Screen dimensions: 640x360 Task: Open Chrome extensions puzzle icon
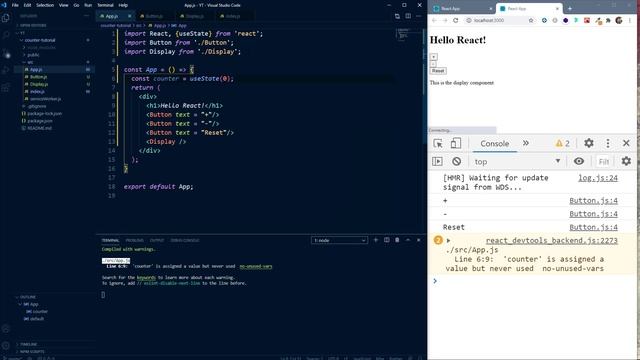coord(608,20)
